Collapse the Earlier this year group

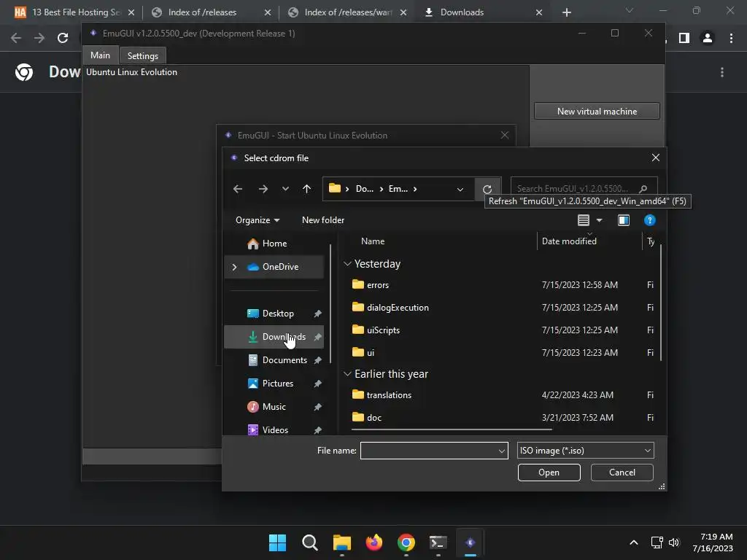(348, 374)
